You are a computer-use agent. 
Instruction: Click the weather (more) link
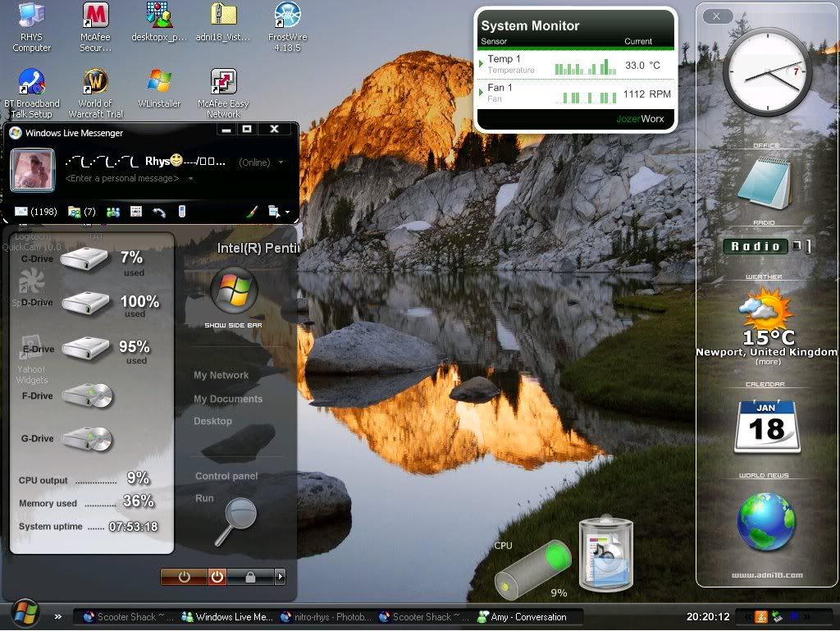[768, 362]
